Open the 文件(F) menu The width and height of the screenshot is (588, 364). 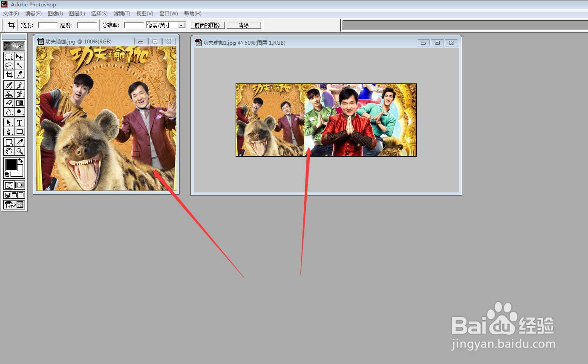tap(11, 14)
